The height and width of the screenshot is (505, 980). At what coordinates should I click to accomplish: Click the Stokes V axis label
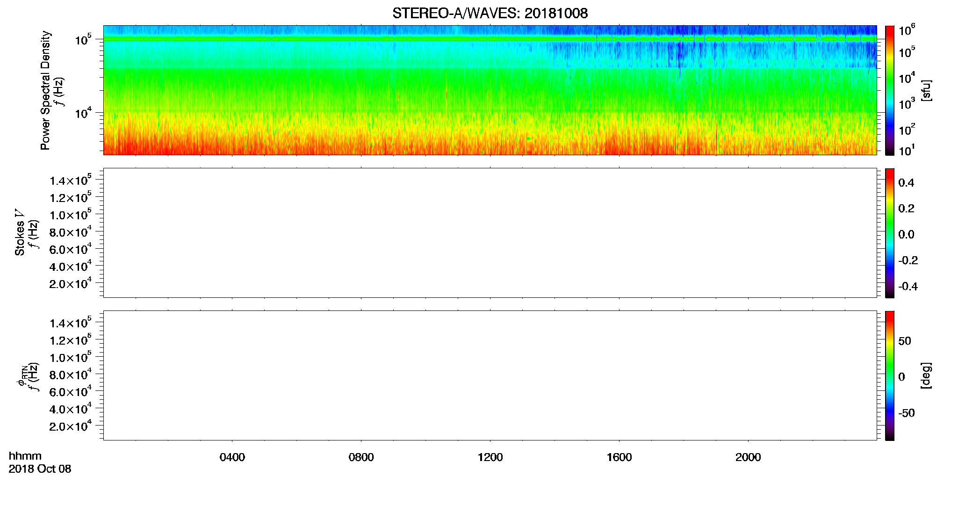click(20, 233)
